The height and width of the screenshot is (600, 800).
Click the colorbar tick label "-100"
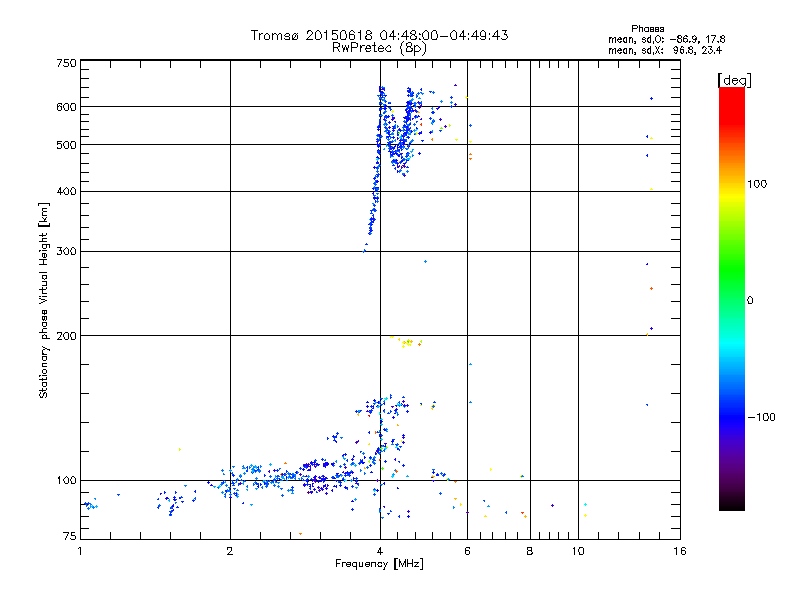click(x=761, y=417)
